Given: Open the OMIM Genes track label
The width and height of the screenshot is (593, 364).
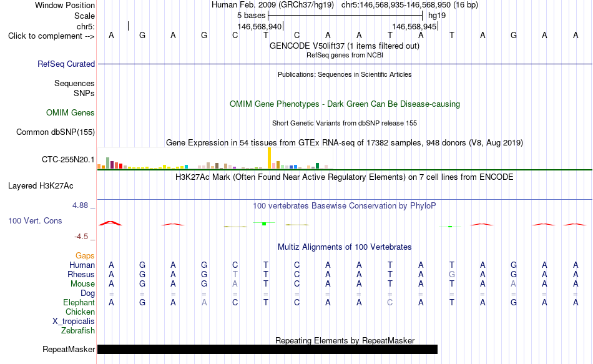Looking at the screenshot, I should pos(70,113).
